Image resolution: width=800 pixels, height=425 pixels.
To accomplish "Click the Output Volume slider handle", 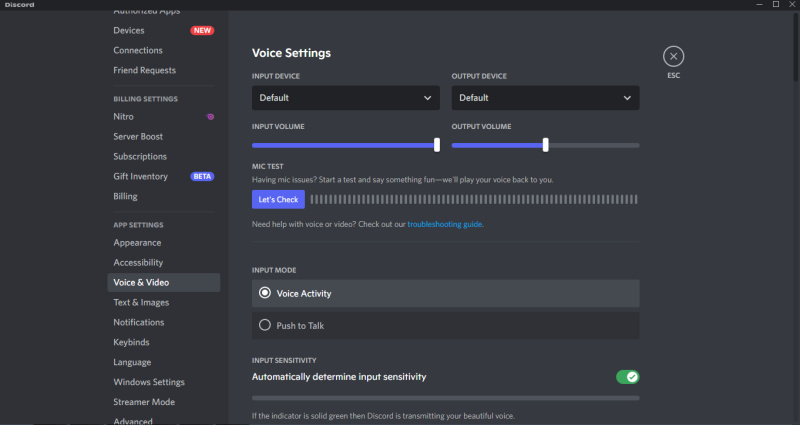I will tap(545, 145).
